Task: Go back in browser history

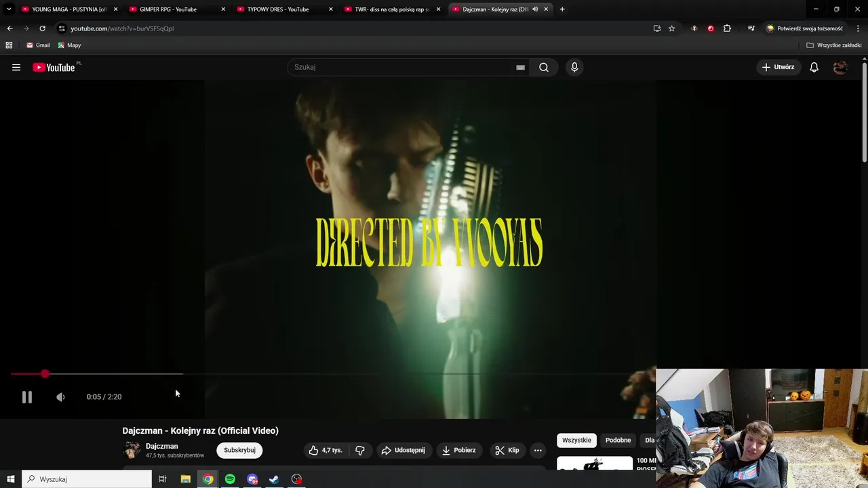Action: pos(9,28)
